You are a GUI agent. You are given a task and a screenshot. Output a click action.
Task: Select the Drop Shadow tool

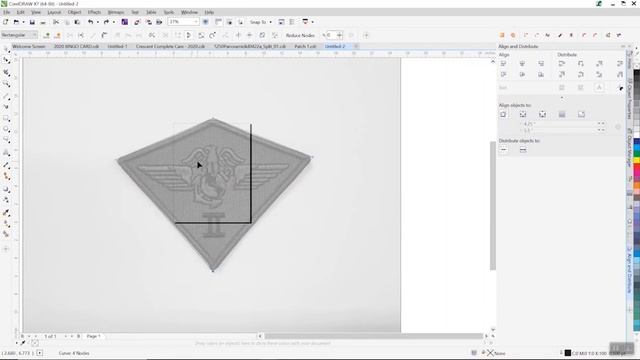coord(6,189)
